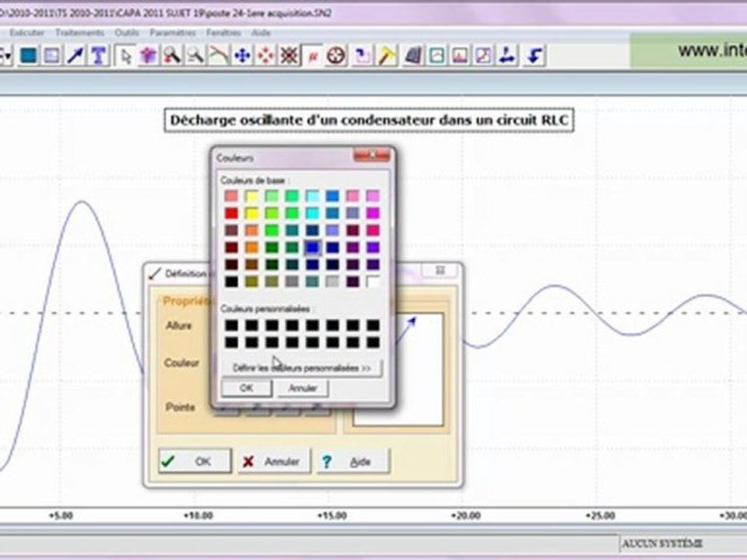Viewport: 747px width, 560px height.
Task: Click the pale grid table toolbar icon
Action: point(51,56)
